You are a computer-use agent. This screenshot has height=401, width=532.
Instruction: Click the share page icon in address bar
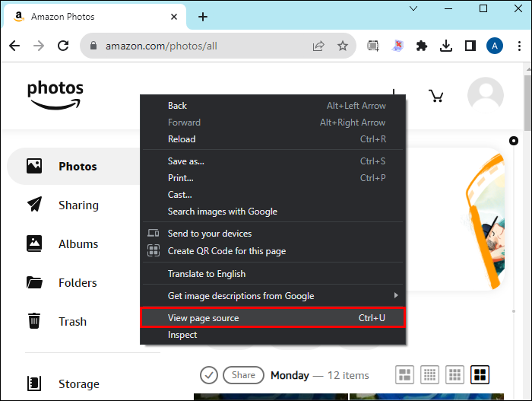tap(318, 46)
